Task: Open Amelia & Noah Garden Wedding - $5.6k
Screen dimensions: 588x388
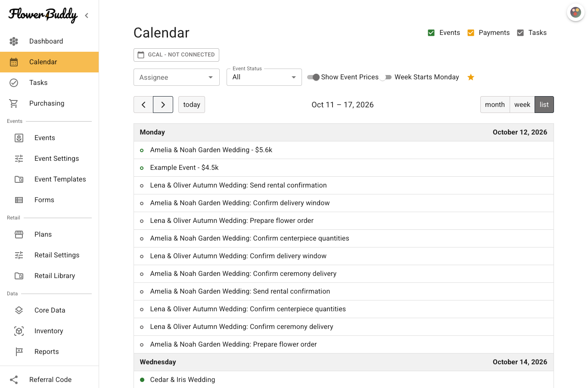Action: 343,150
